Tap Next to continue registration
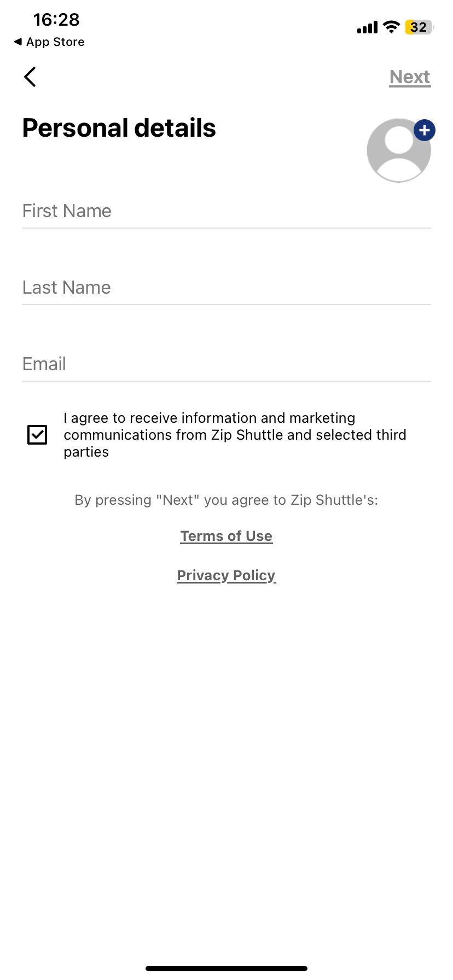The height and width of the screenshot is (980, 453). pyautogui.click(x=409, y=77)
